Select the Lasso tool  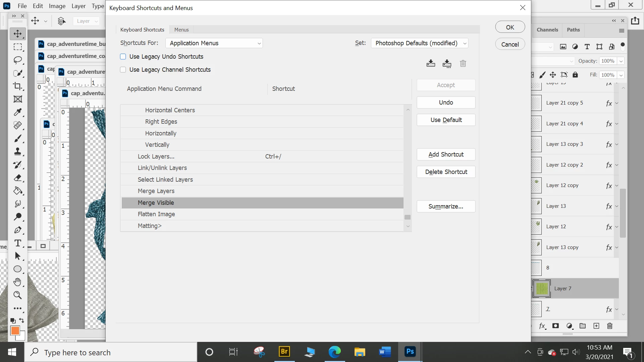click(x=17, y=60)
